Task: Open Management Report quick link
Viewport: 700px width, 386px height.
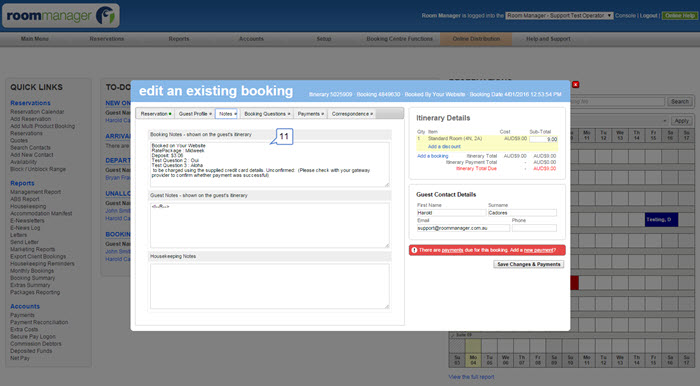Action: pos(35,192)
